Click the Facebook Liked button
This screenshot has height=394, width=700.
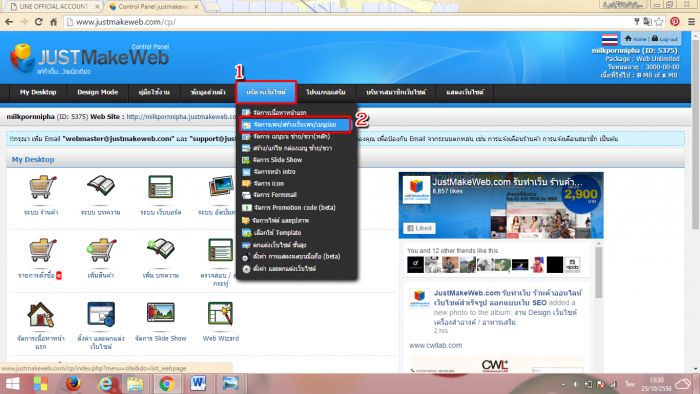pyautogui.click(x=419, y=228)
